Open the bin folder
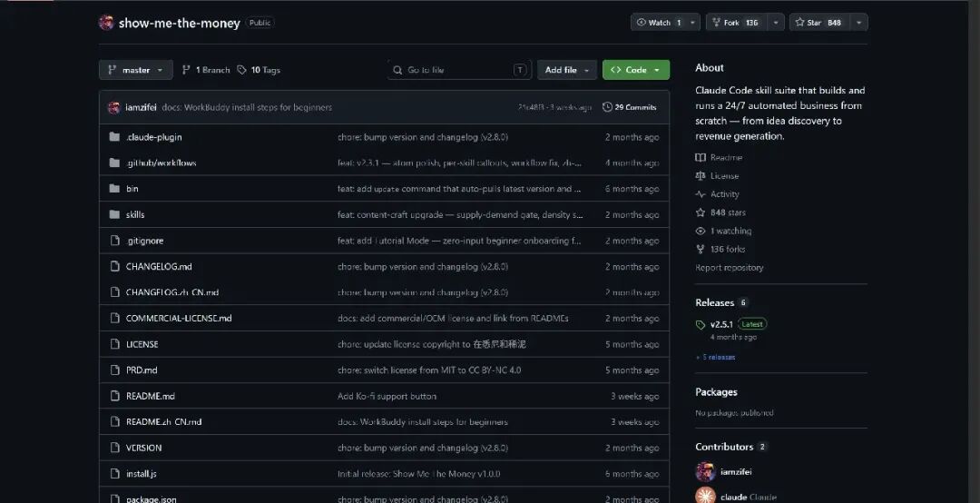This screenshot has height=503, width=980. [132, 189]
